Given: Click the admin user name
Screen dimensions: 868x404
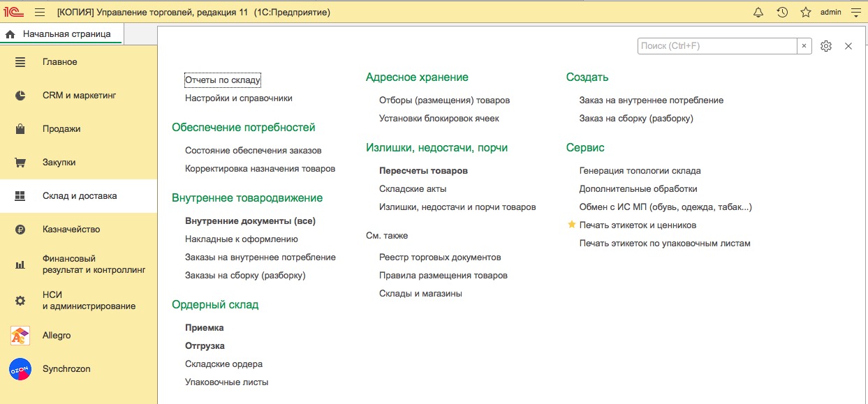Looking at the screenshot, I should [830, 12].
